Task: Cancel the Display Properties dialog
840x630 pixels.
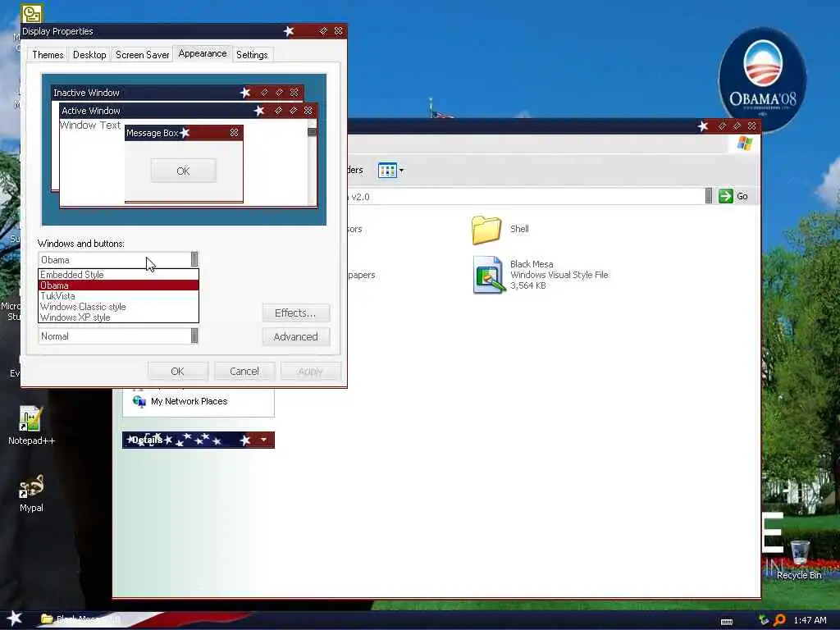Action: (x=244, y=372)
